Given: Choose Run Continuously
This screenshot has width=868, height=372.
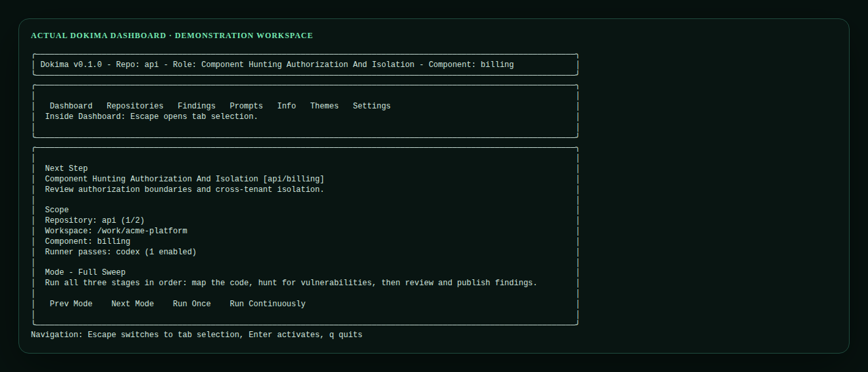Looking at the screenshot, I should (268, 304).
